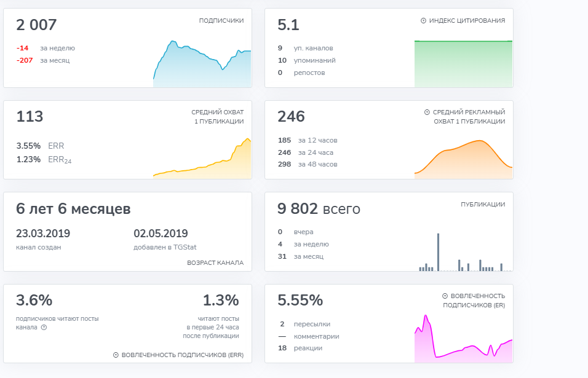Click the 2 007 subscribers count

36,25
